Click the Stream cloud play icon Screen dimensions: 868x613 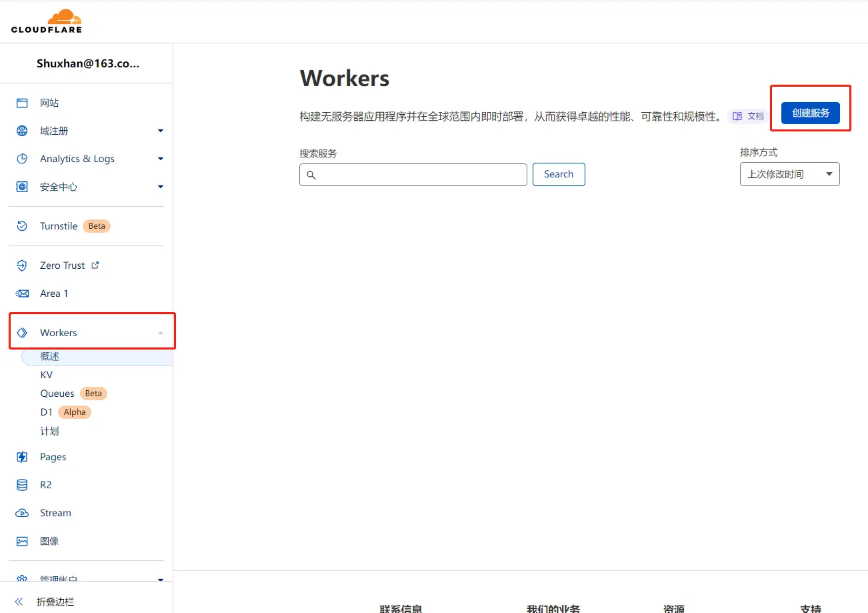[x=22, y=513]
